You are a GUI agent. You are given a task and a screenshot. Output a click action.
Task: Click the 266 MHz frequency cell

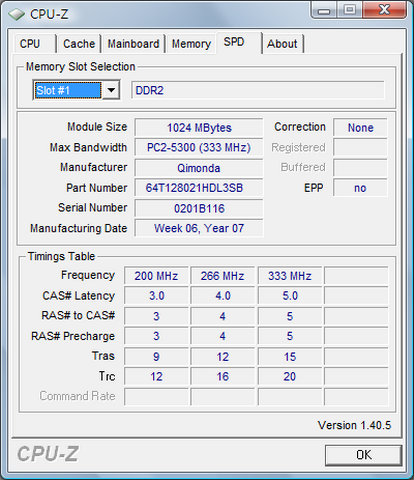click(222, 276)
